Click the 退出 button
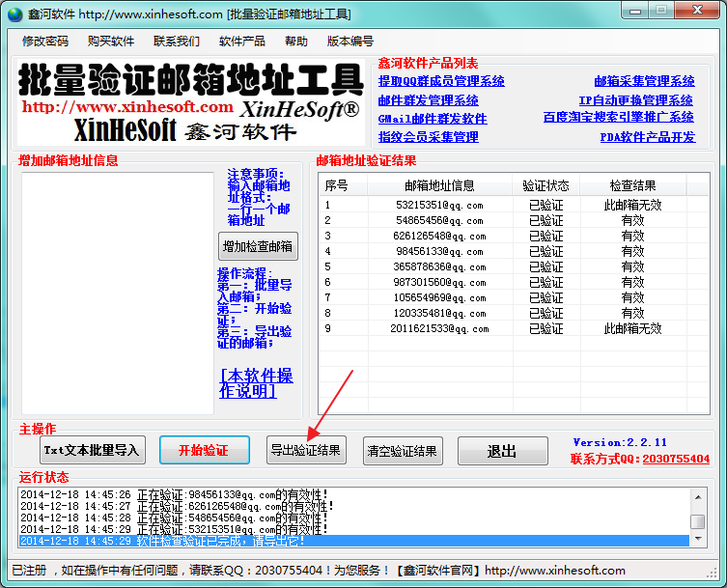This screenshot has height=588, width=727. tap(503, 451)
